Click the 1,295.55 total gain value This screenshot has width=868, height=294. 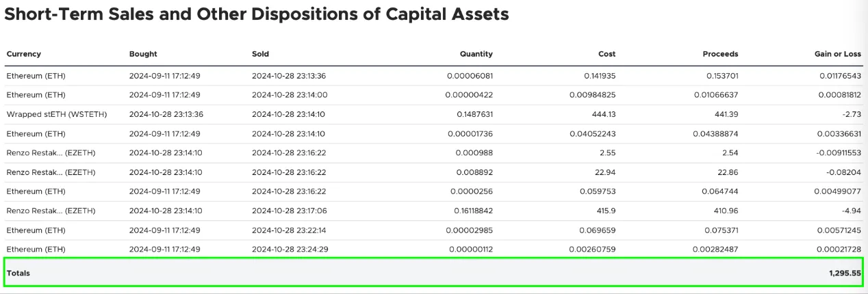tap(845, 273)
